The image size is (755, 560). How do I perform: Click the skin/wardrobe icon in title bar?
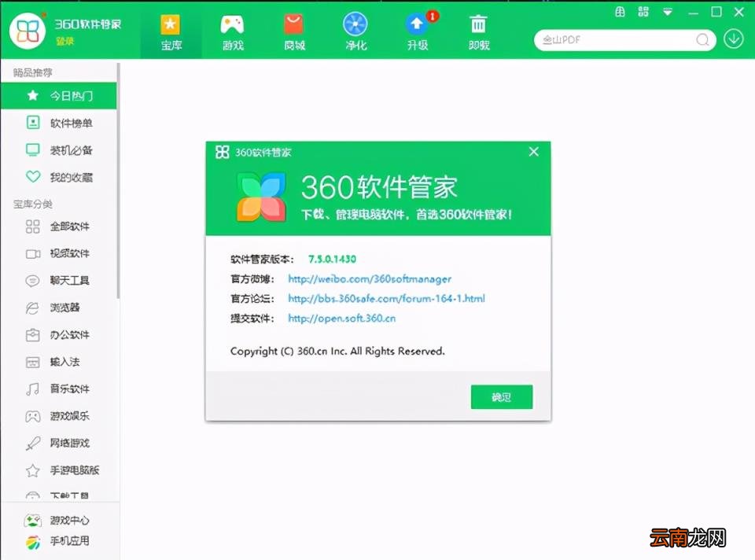pos(621,12)
